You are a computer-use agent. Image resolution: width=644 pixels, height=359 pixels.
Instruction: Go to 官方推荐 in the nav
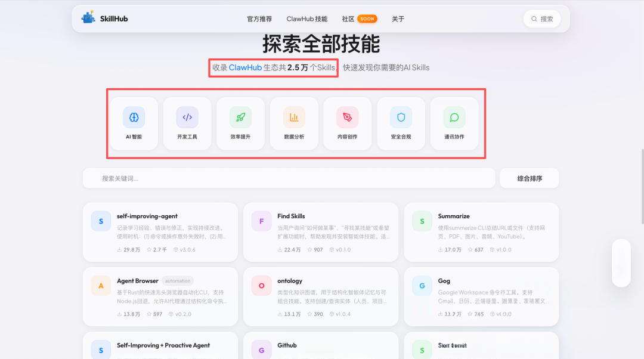259,19
